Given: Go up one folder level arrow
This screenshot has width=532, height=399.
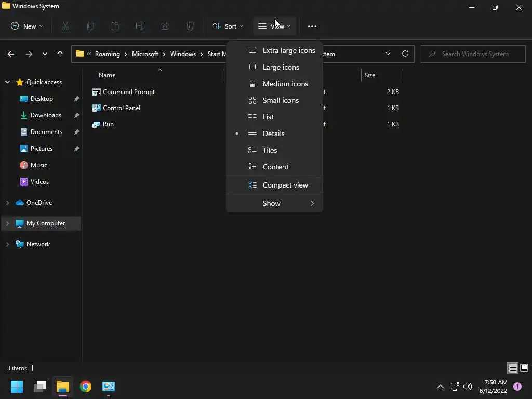Looking at the screenshot, I should [x=60, y=54].
